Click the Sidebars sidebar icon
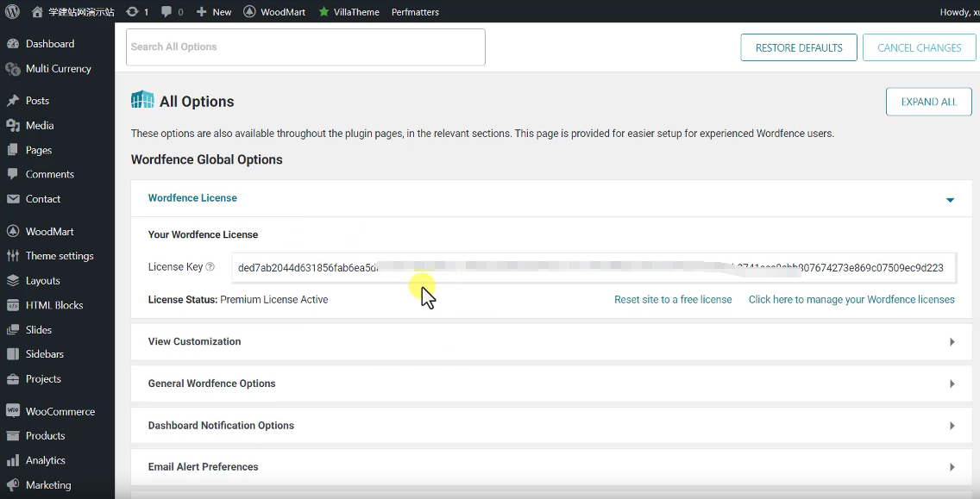The width and height of the screenshot is (980, 499). coord(12,353)
